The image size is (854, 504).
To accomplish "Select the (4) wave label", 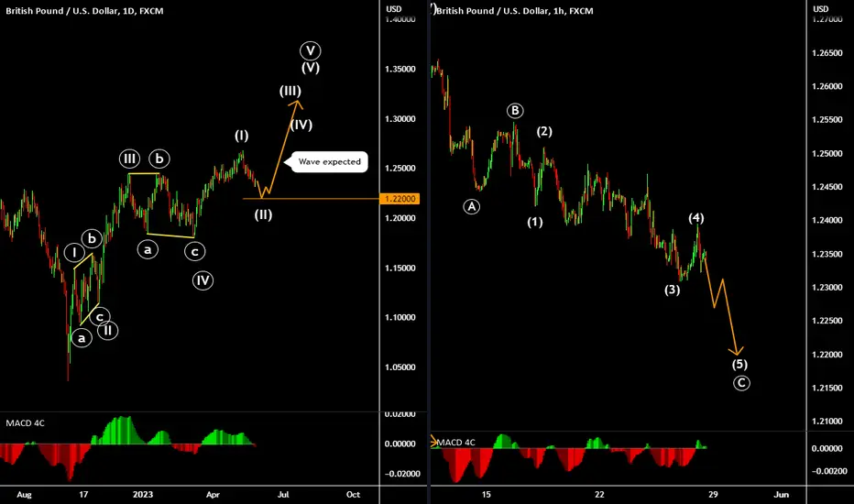I will (x=696, y=218).
